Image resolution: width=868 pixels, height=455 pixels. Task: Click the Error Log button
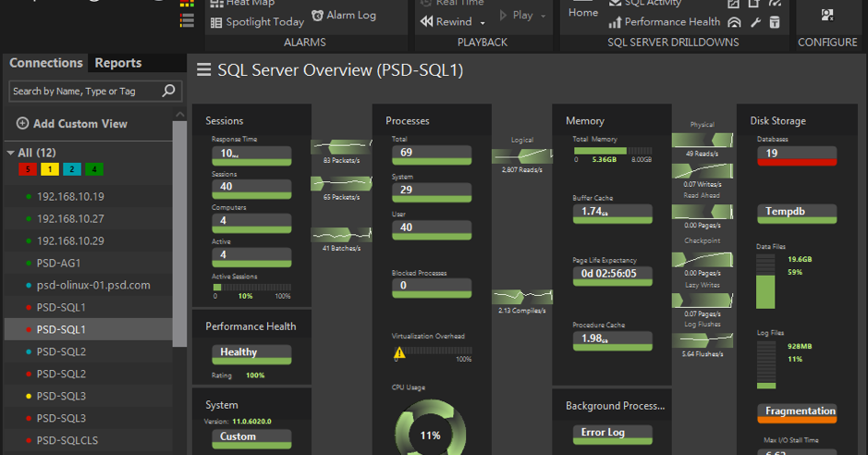pos(613,435)
